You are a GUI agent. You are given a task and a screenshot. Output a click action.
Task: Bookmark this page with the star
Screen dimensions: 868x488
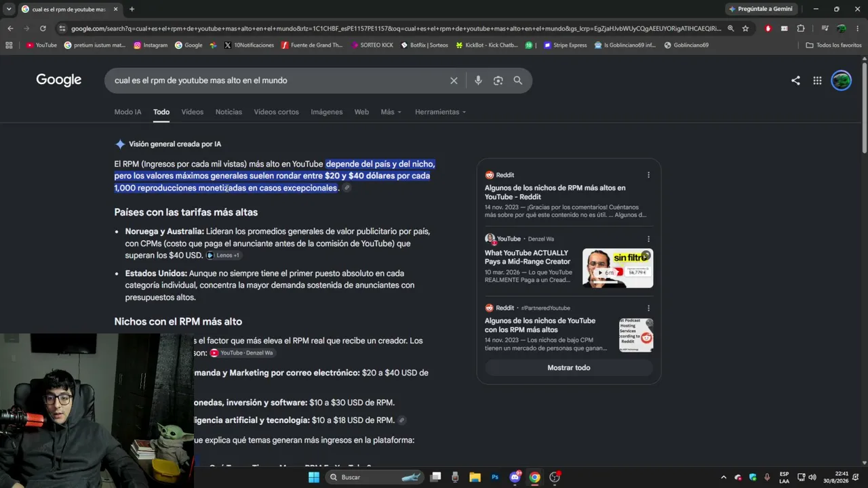[x=745, y=28]
